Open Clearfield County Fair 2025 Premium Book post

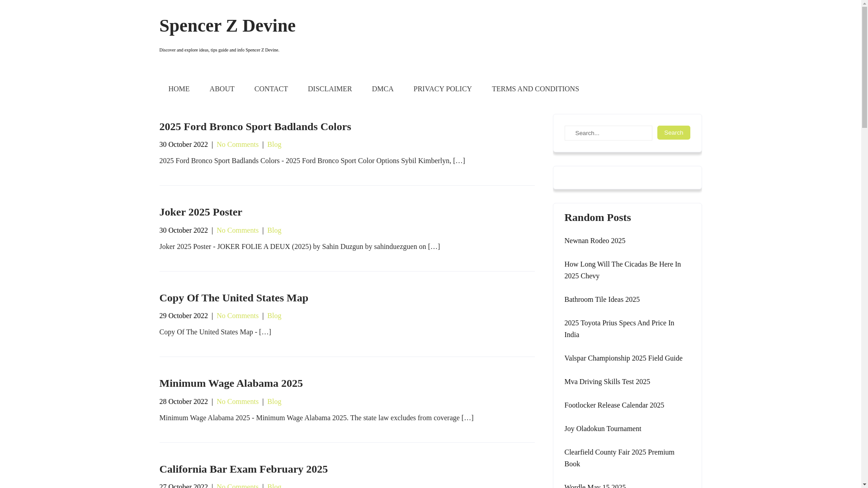(619, 458)
